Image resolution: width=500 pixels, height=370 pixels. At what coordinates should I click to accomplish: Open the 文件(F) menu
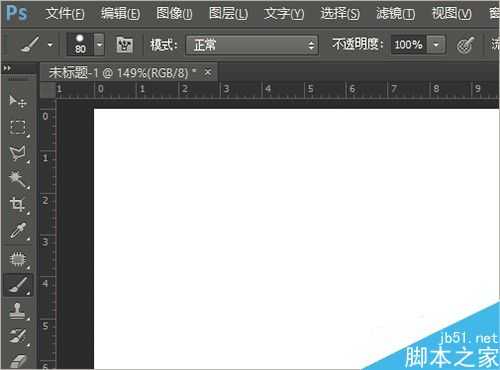(x=65, y=14)
